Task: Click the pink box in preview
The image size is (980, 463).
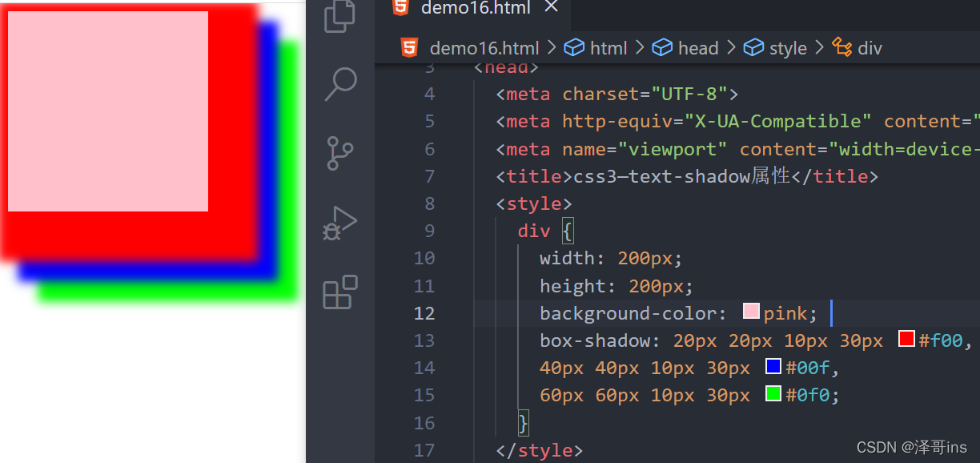Action: point(108,111)
